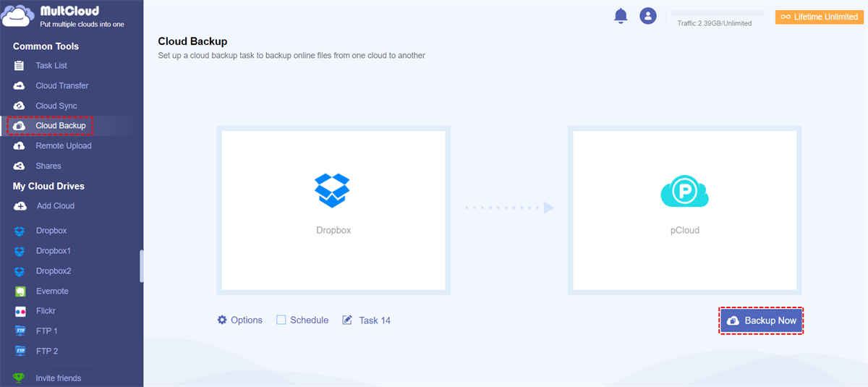Viewport: 868px width, 387px height.
Task: Open the Dropbox1 drive
Action: [x=54, y=251]
